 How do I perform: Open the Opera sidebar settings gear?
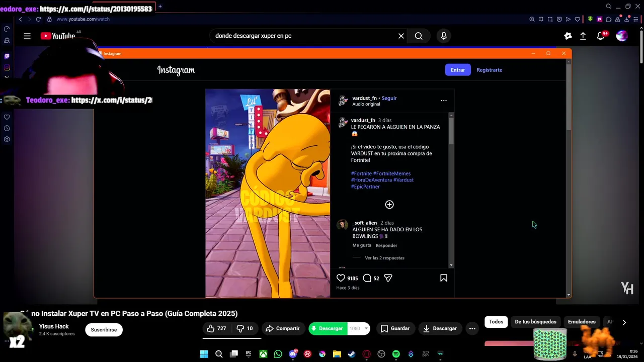tap(7, 139)
